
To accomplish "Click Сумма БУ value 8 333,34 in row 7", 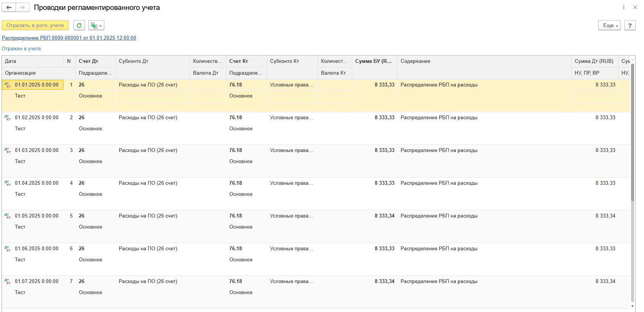I will click(x=384, y=281).
